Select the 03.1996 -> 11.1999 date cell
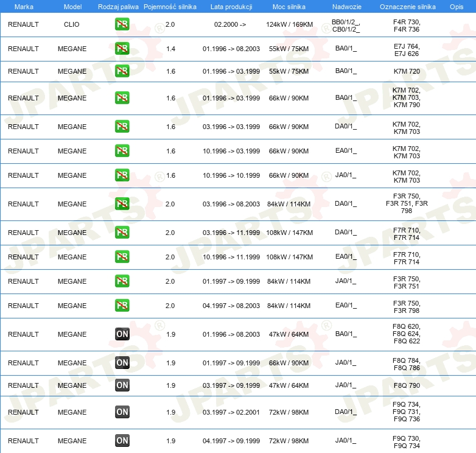This screenshot has width=476, height=453. [x=231, y=233]
